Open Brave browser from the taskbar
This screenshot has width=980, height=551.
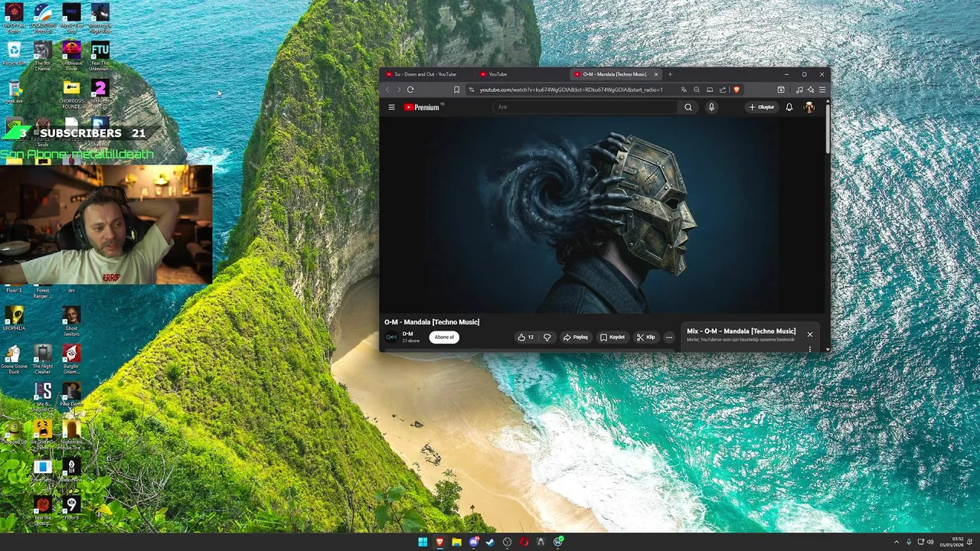click(439, 542)
